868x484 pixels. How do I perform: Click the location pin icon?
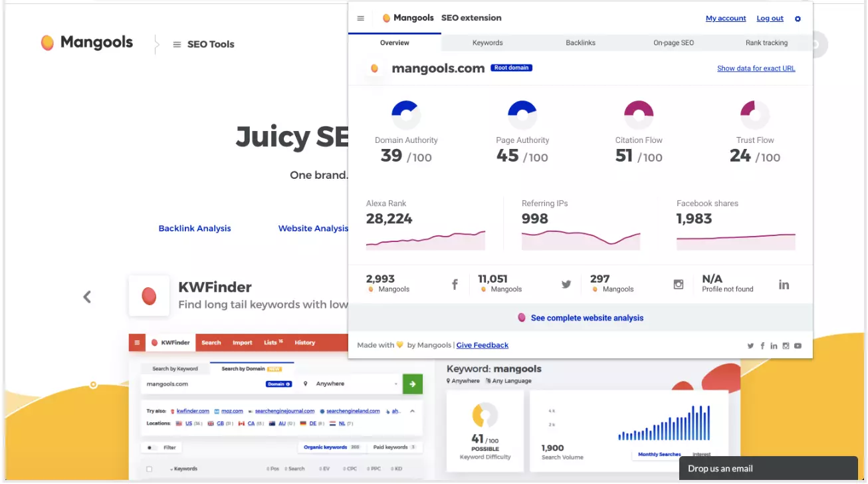[305, 384]
